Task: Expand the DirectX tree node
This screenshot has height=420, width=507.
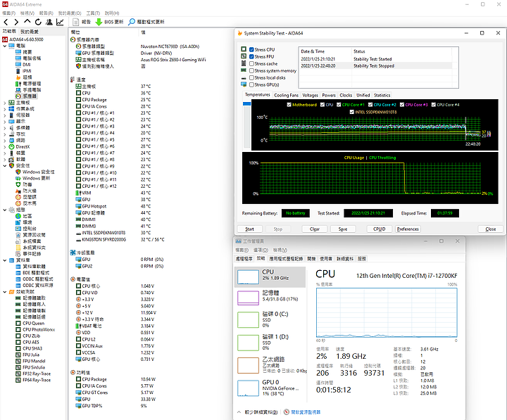Action: pos(4,147)
